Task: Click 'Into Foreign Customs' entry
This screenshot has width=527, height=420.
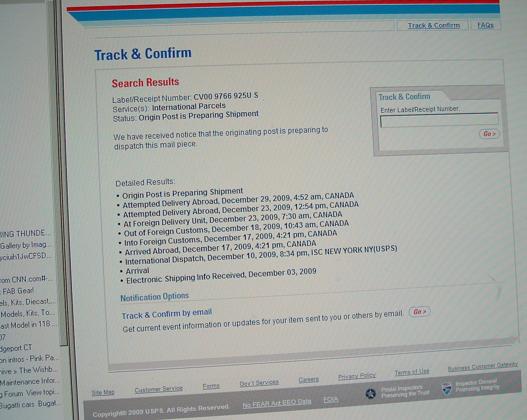Action: pyautogui.click(x=231, y=238)
